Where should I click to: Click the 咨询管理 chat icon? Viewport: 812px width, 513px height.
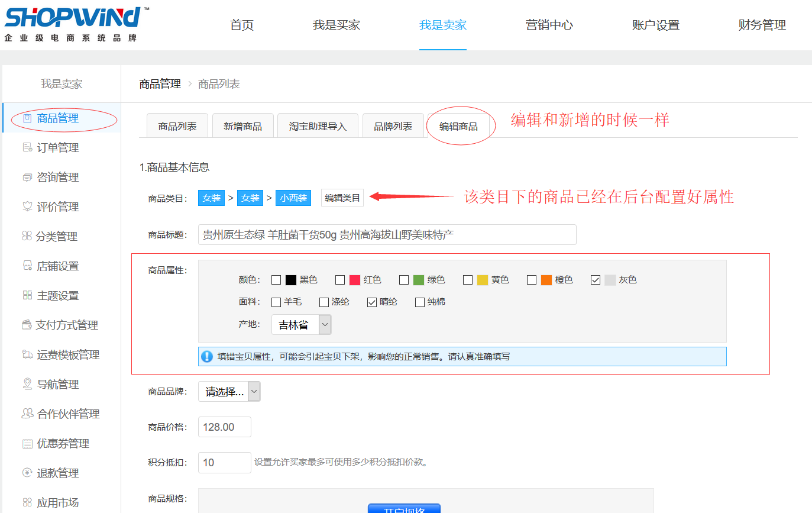tap(27, 178)
